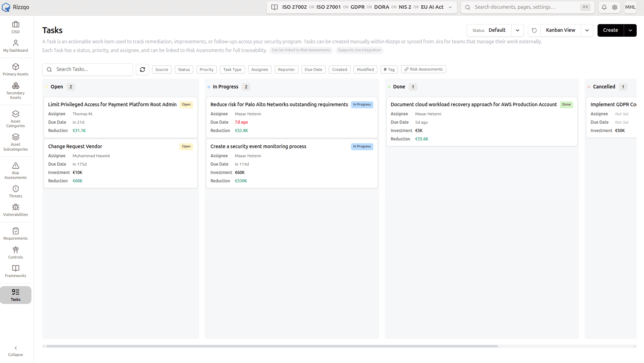Click the horizontal kanban scrollbar
Screen dimensions: 644x363
point(272,346)
